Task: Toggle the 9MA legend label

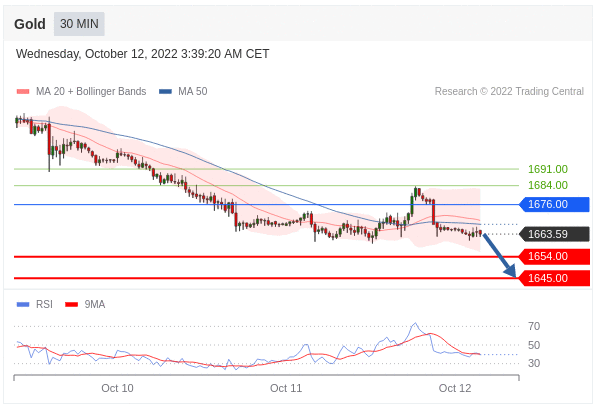Action: [95, 304]
